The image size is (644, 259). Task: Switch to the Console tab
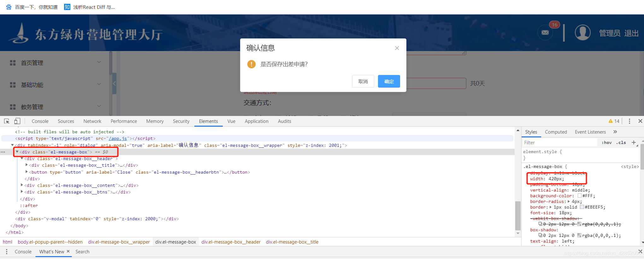40,121
